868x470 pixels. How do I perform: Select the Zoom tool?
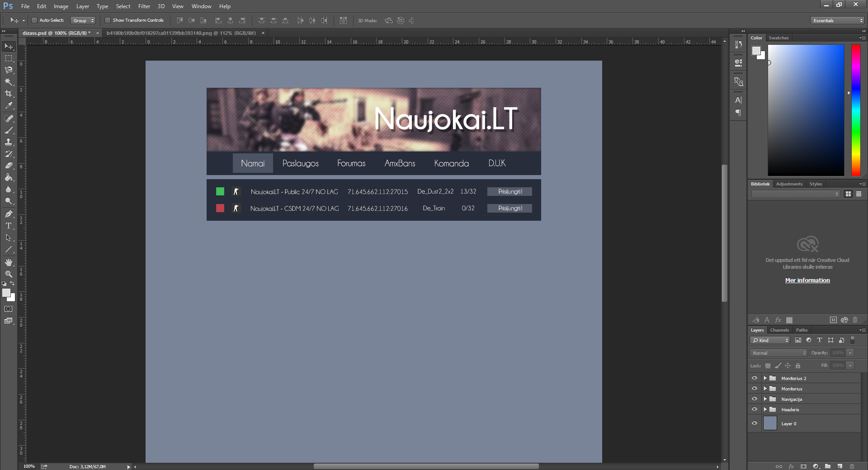coord(9,274)
